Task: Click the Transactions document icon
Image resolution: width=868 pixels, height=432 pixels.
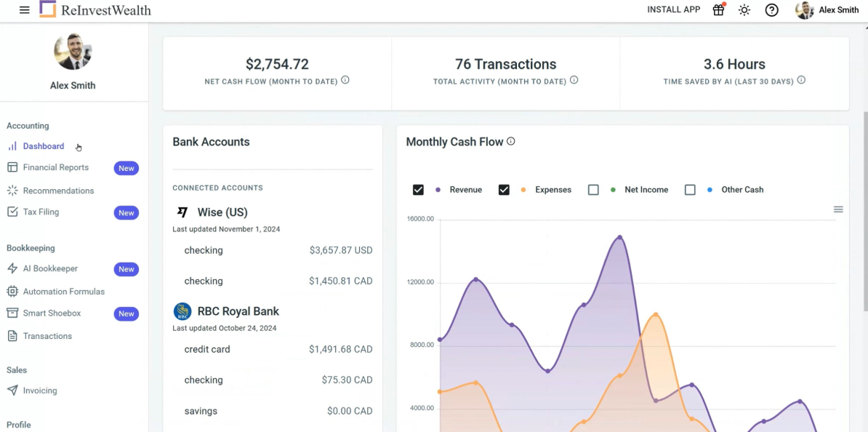Action: point(12,336)
